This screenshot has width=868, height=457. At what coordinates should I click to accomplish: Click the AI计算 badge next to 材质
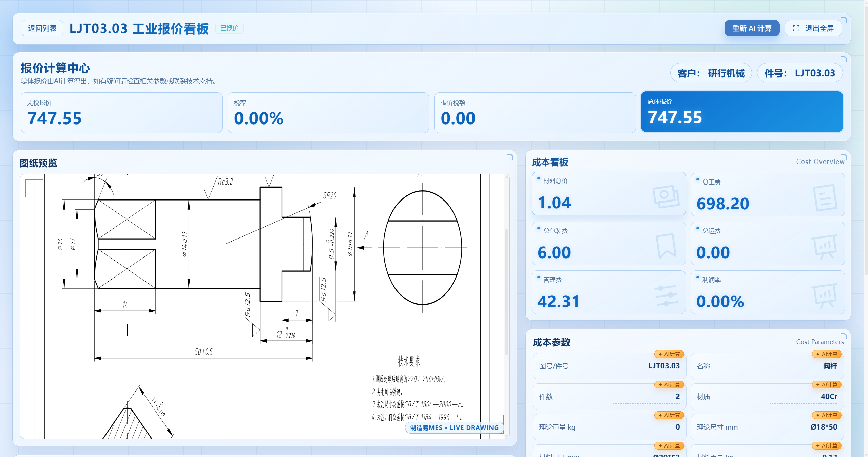coord(827,385)
